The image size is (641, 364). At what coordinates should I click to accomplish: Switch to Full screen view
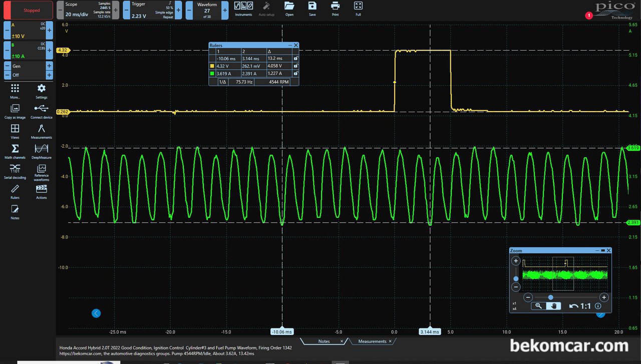(x=358, y=9)
